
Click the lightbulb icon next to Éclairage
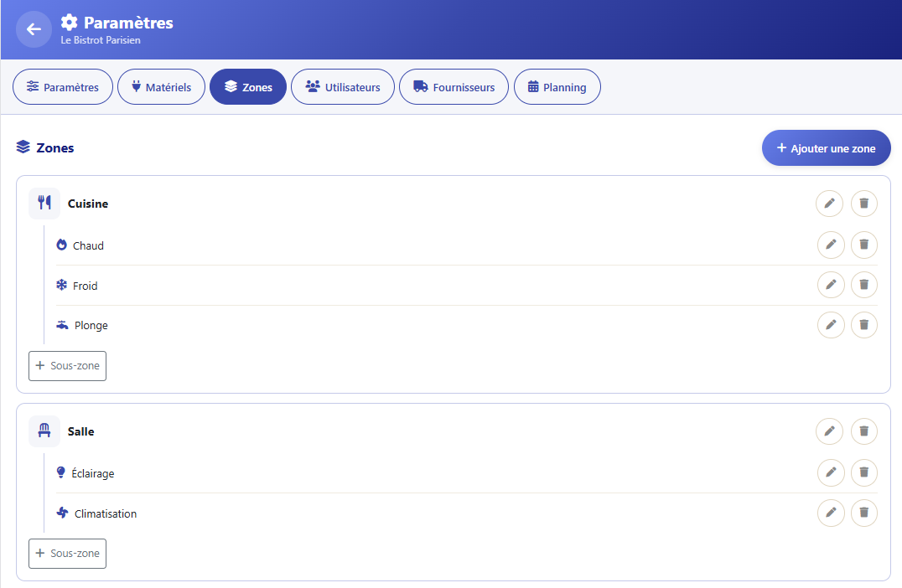pos(60,472)
